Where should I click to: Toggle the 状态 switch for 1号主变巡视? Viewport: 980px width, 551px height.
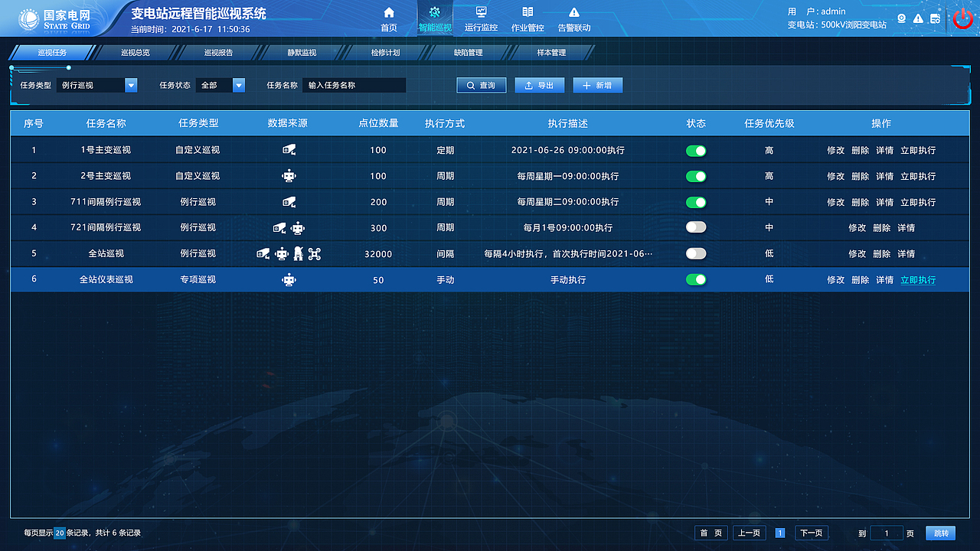[696, 150]
